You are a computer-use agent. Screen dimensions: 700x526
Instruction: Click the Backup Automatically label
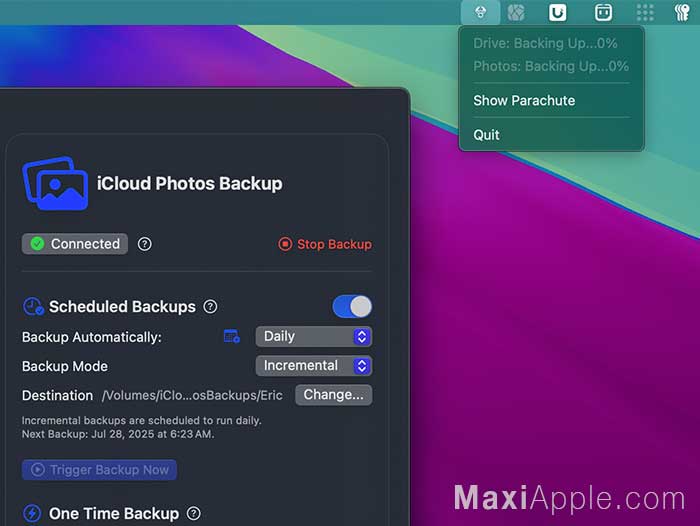click(92, 337)
